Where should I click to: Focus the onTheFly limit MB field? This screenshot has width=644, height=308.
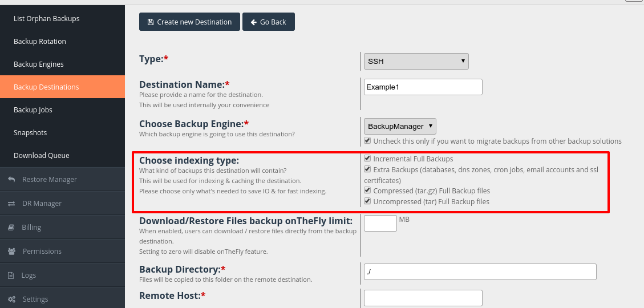pyautogui.click(x=380, y=223)
